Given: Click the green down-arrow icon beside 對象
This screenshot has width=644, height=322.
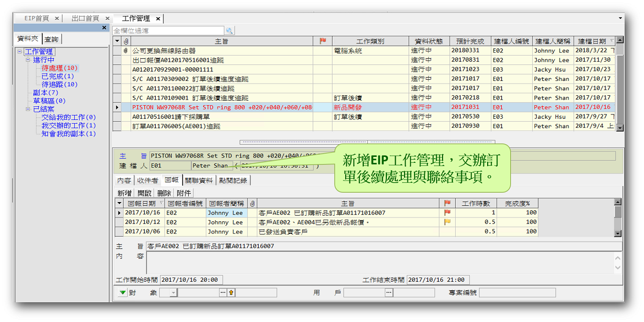Looking at the screenshot, I should coord(122,293).
